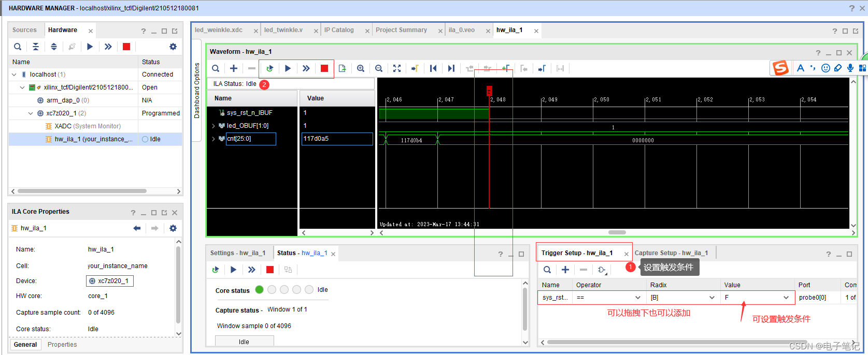Open trigger condition operator dropdown in toolbar
This screenshot has height=355, width=868.
tap(602, 270)
